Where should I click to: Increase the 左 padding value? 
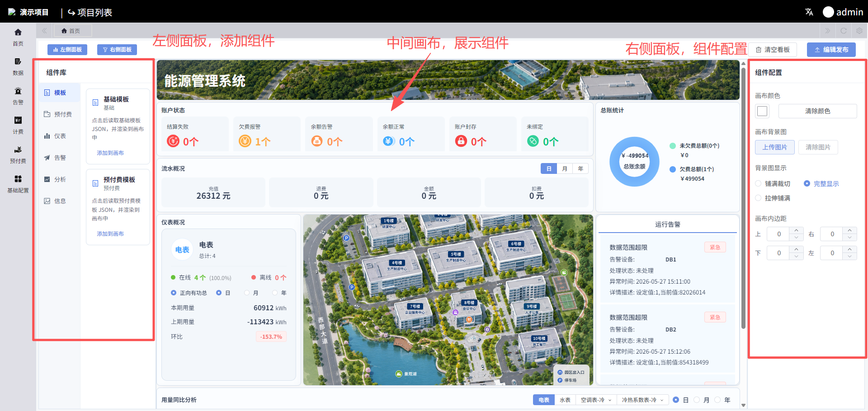point(849,249)
